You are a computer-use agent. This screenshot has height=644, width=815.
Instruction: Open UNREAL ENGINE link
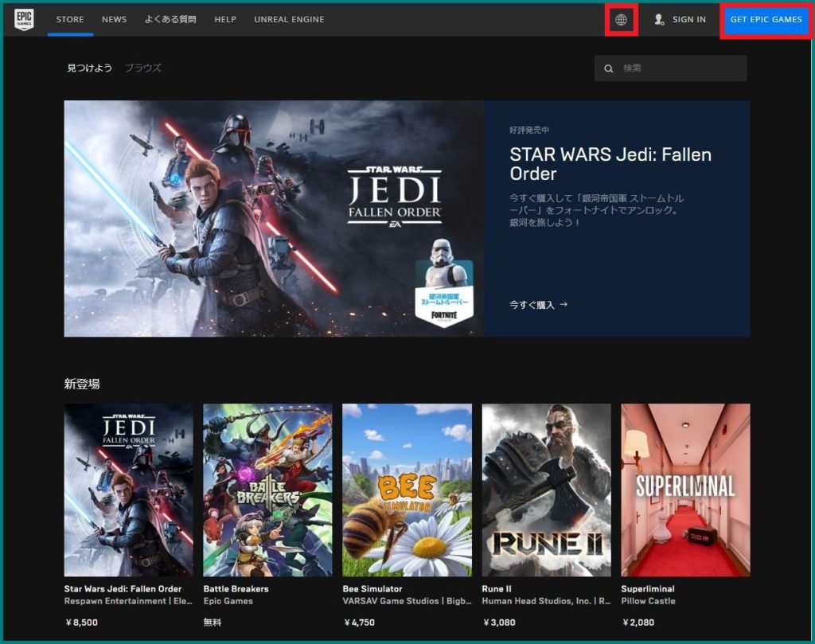(289, 19)
